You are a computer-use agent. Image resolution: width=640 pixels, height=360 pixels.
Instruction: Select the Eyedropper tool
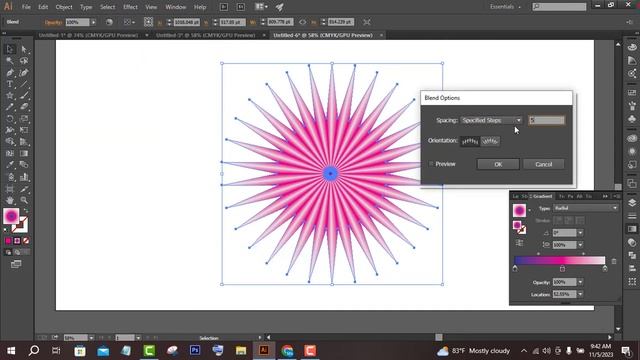10,165
